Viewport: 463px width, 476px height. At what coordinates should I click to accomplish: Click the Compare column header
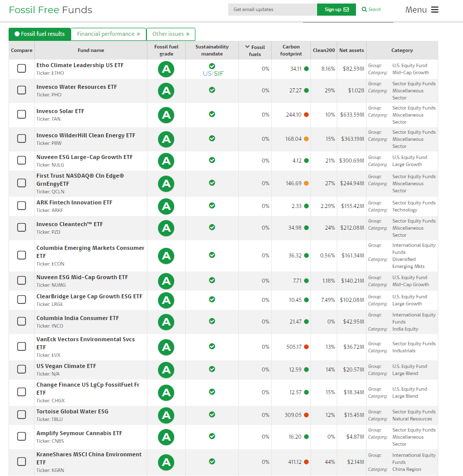(x=22, y=50)
